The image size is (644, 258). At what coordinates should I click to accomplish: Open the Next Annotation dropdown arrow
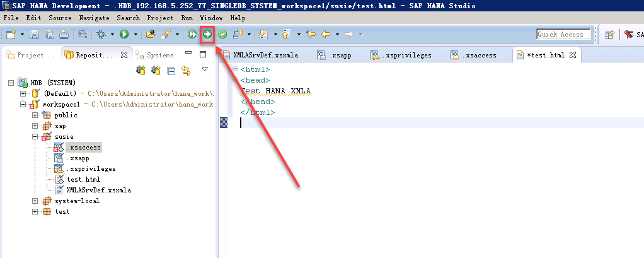pos(275,35)
